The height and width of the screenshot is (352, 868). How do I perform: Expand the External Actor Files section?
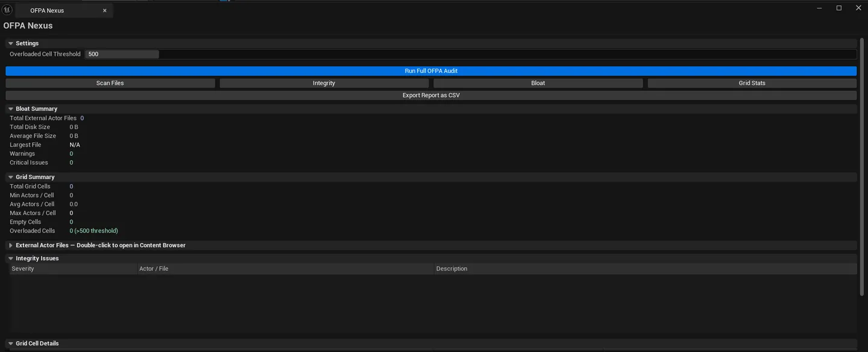(x=11, y=245)
